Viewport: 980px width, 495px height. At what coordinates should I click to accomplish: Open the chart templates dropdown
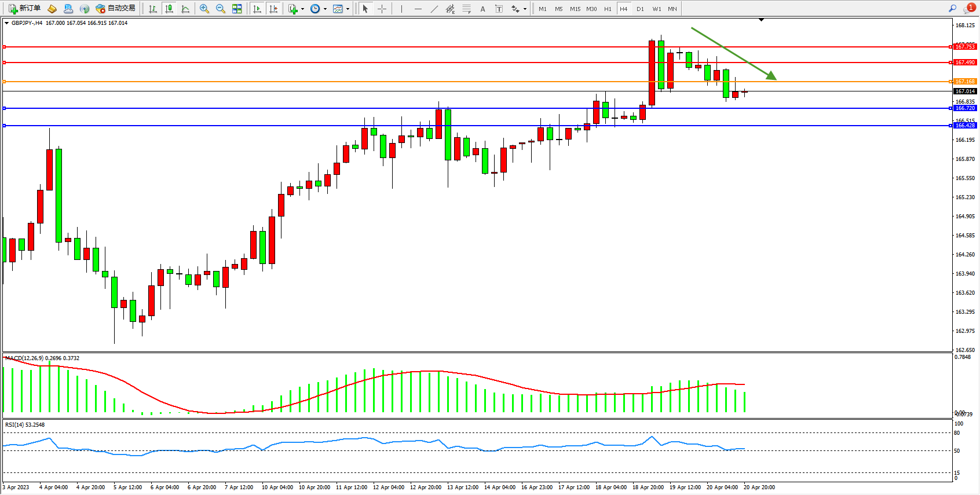(x=348, y=9)
